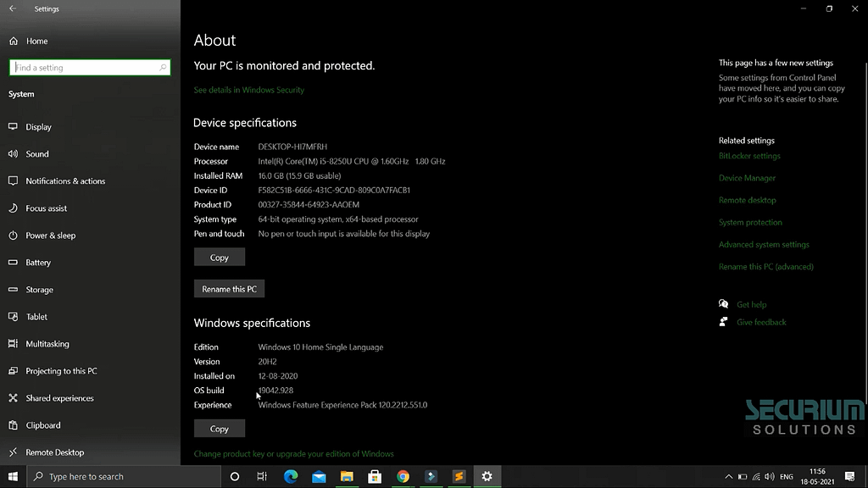
Task: Open Power & sleep settings
Action: pos(50,236)
